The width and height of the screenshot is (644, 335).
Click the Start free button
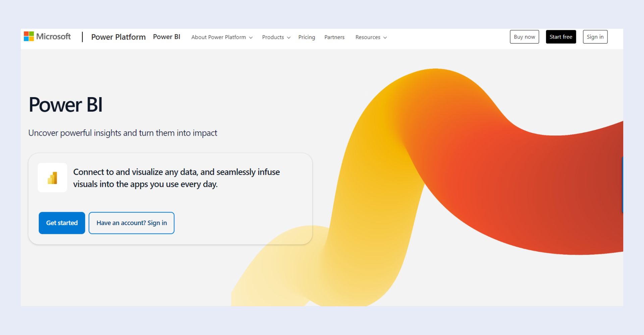click(561, 37)
